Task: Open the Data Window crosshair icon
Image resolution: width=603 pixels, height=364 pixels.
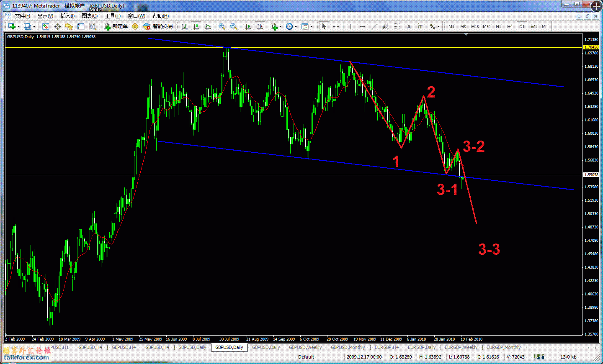Action: pos(57,26)
